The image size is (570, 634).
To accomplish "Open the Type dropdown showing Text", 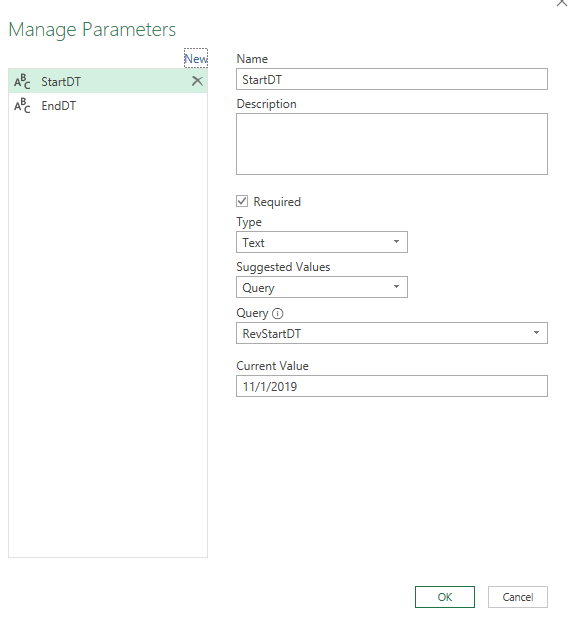I will point(322,242).
